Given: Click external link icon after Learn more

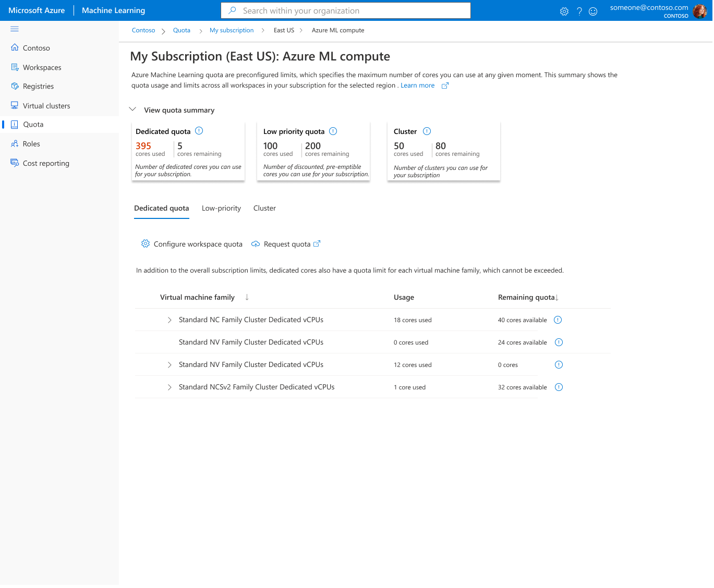Looking at the screenshot, I should pyautogui.click(x=445, y=85).
